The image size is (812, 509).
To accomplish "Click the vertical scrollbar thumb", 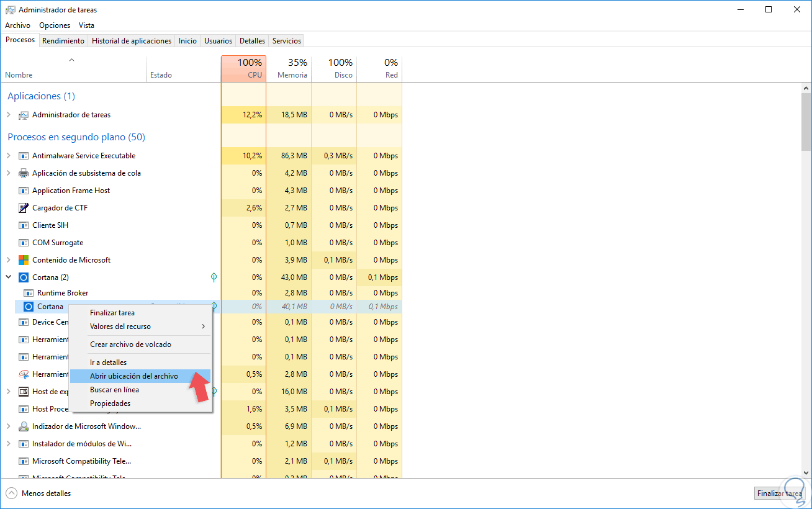I will pyautogui.click(x=806, y=122).
